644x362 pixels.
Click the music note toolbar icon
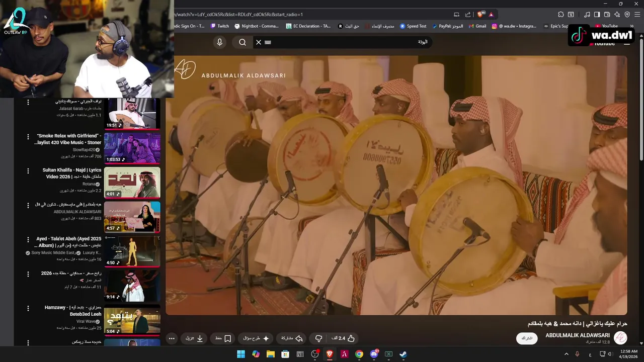click(587, 15)
